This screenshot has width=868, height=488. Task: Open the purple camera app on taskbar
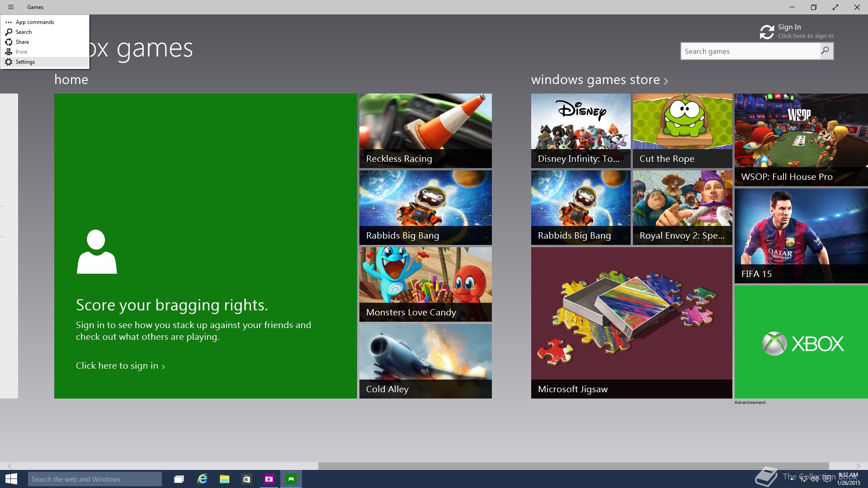[x=269, y=479]
